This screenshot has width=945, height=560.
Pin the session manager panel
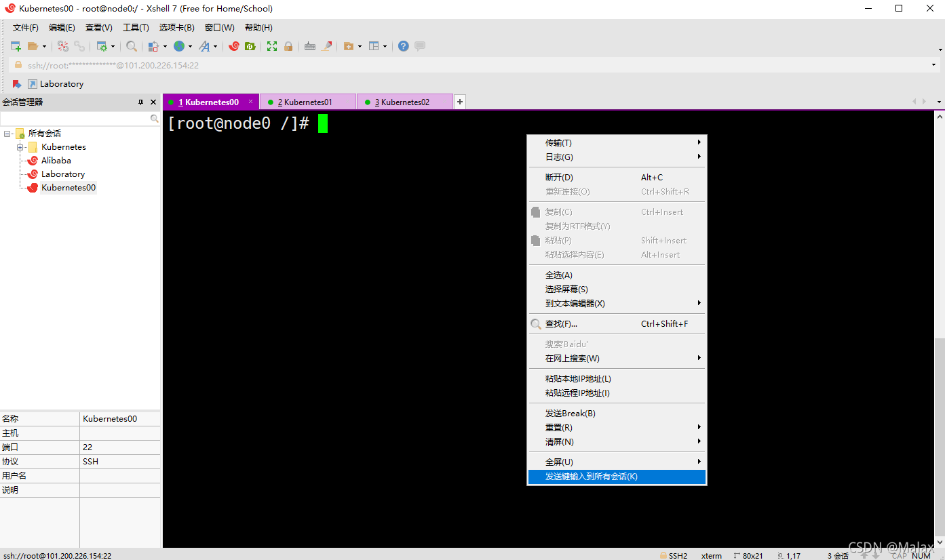pyautogui.click(x=141, y=102)
